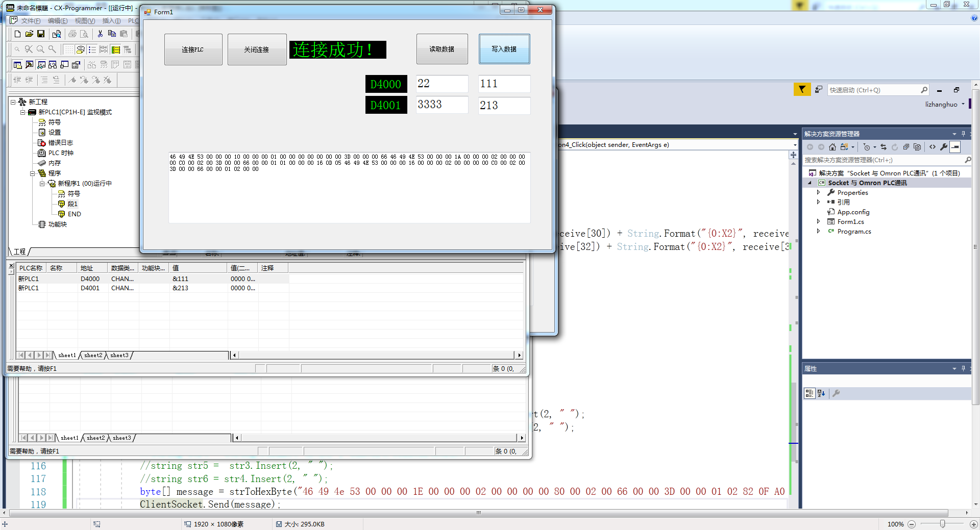Click the Solution Explorer sync with active document icon
980x530 pixels.
(884, 147)
